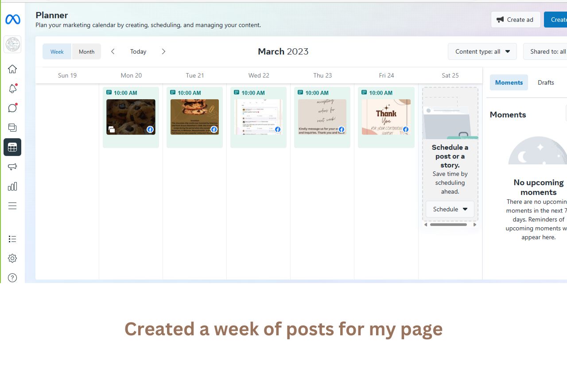The height and width of the screenshot is (392, 567).
Task: Open Thursday's accepting orders post thumbnail
Action: pos(322,117)
